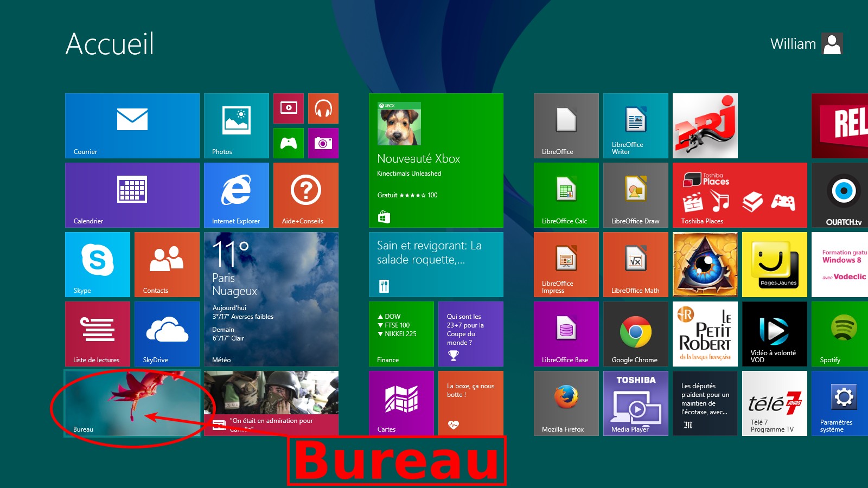Open the Camera small tile
Screen dimensions: 868x488
click(x=323, y=143)
